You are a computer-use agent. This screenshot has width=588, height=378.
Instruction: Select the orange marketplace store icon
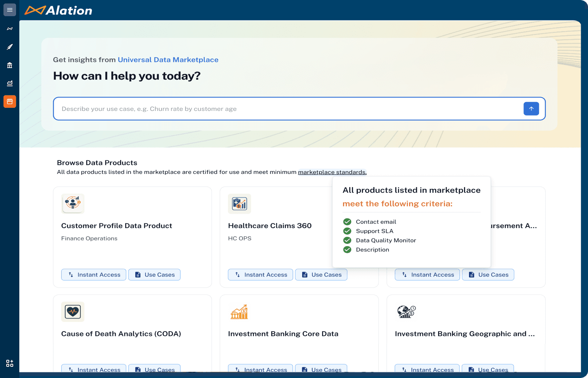point(10,101)
